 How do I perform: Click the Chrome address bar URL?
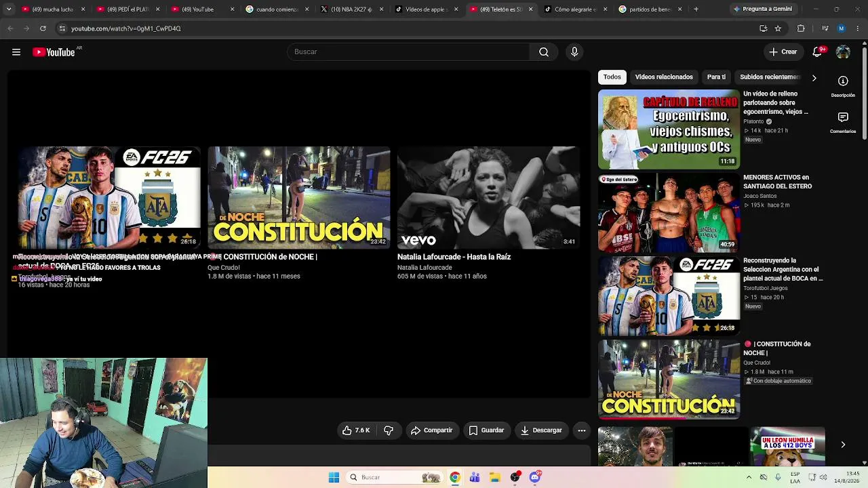click(x=126, y=28)
